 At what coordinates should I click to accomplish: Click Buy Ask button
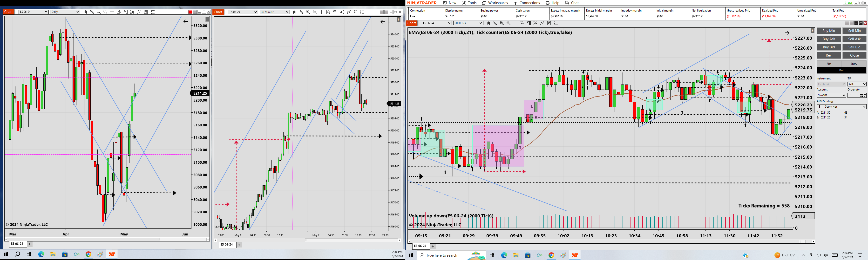[828, 39]
